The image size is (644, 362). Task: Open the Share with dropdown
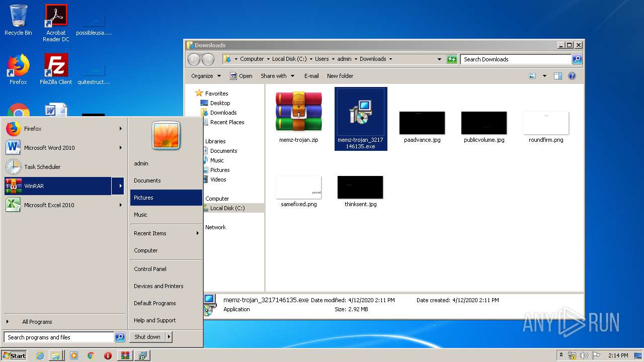[277, 76]
